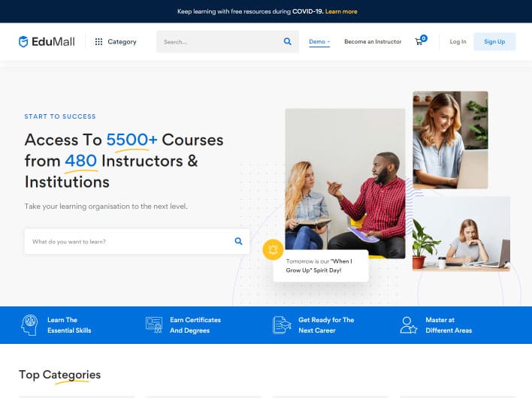Click the '480' highlighted number
The image size is (532, 398).
(80, 161)
